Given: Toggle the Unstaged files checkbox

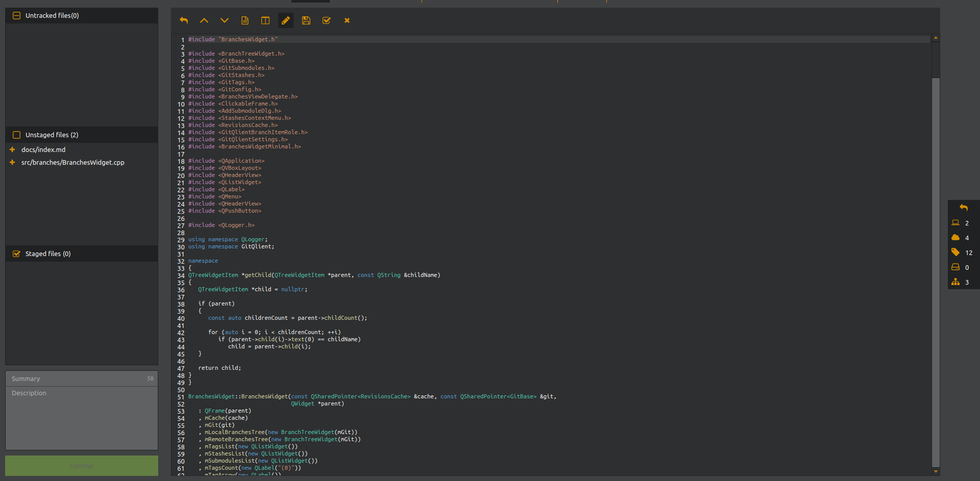Looking at the screenshot, I should (x=17, y=135).
